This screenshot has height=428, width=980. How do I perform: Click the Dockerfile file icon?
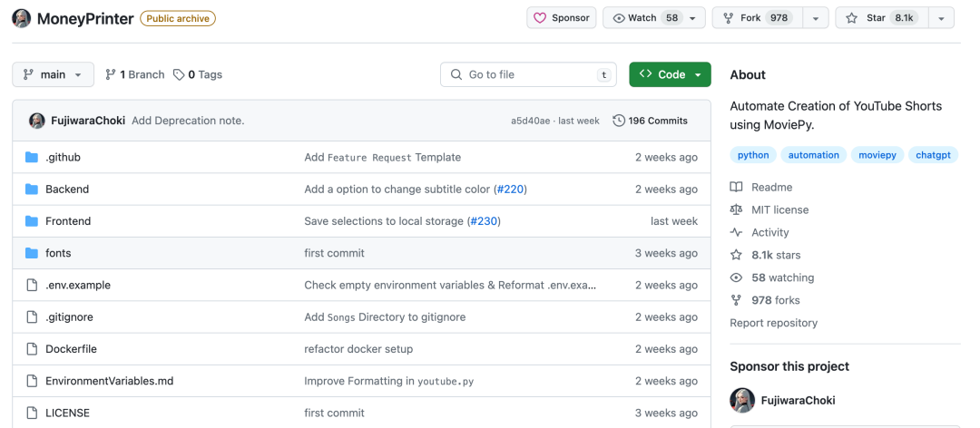32,349
